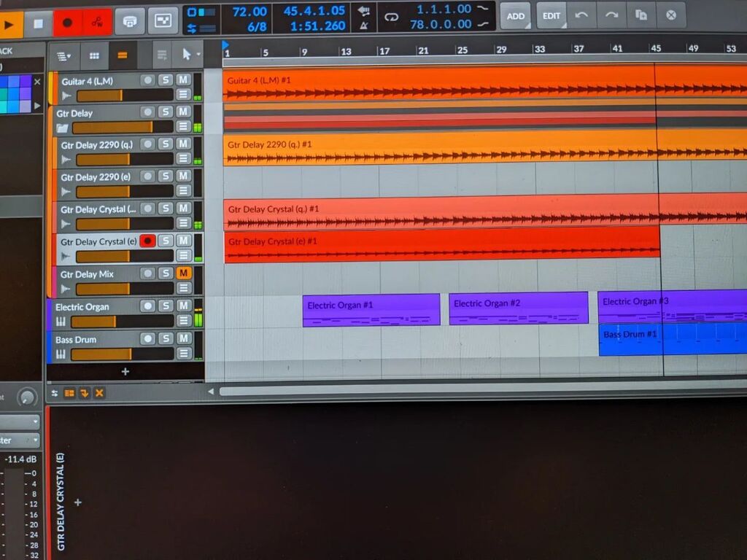Viewport: 747px width, 560px height.
Task: Click the orange layout icon in bottom toolbar
Action: tap(69, 393)
